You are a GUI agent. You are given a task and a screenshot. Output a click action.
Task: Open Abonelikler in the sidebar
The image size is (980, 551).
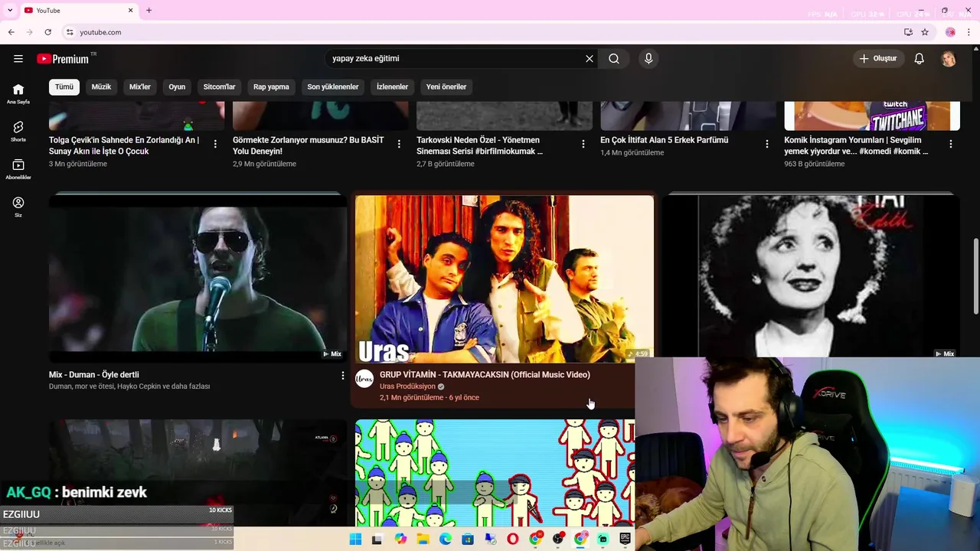point(18,169)
